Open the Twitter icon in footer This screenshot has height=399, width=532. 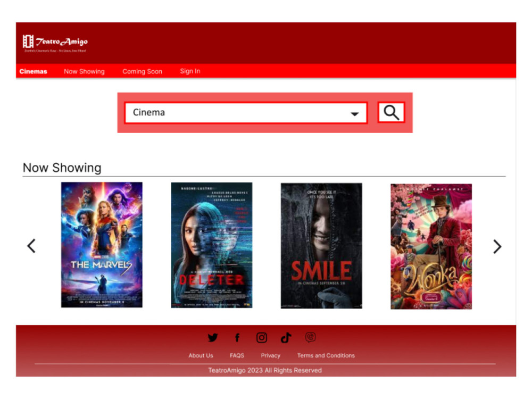point(213,338)
